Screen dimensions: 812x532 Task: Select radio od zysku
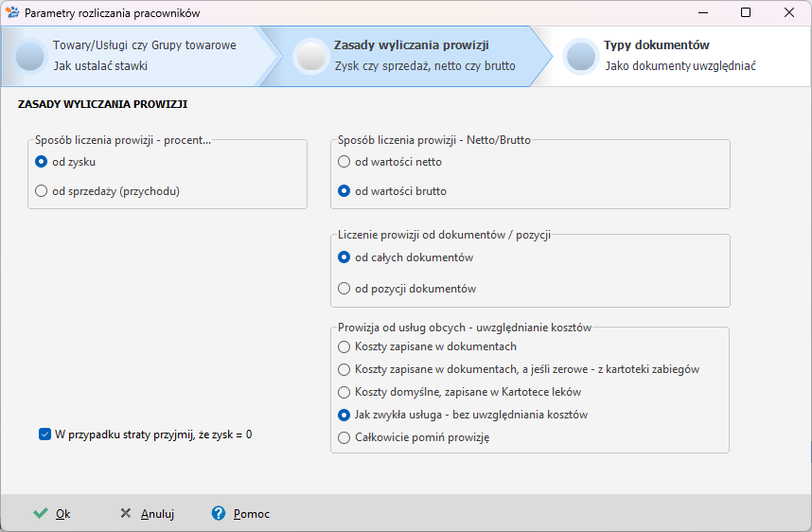41,162
